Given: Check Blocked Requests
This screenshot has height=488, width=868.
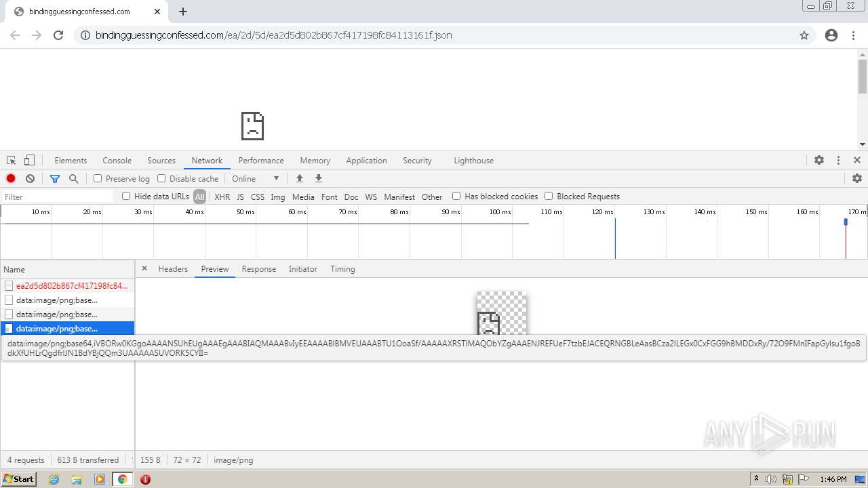Looking at the screenshot, I should pos(549,196).
